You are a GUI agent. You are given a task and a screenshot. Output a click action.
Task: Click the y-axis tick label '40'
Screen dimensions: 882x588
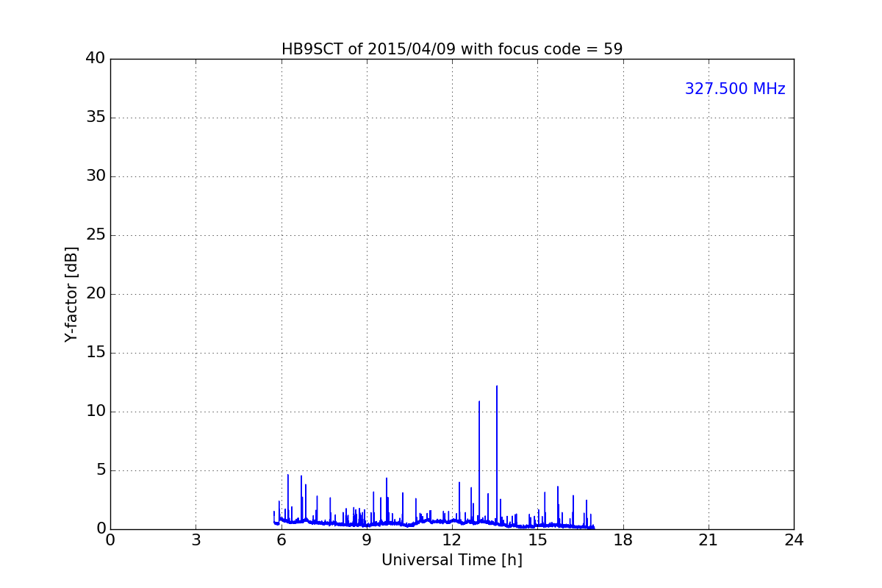tap(96, 59)
